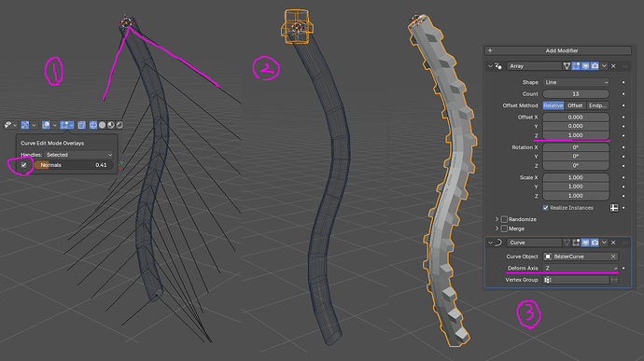Toggle Array modifier edit mode icon

coord(576,66)
